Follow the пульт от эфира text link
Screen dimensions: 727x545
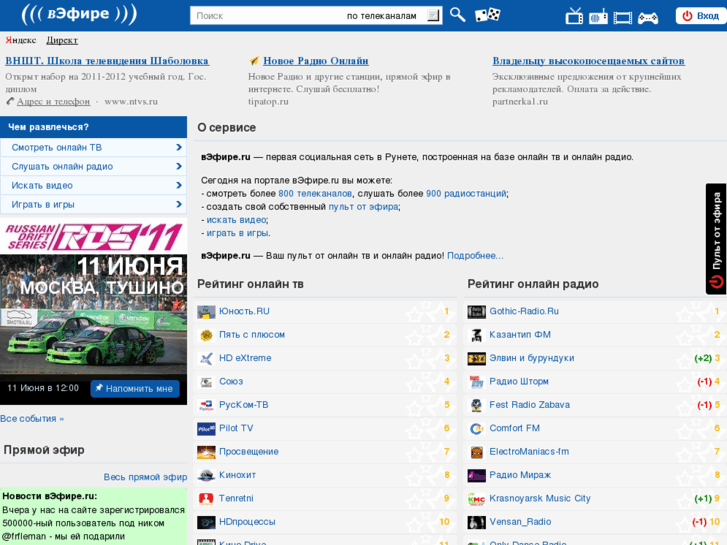click(363, 207)
